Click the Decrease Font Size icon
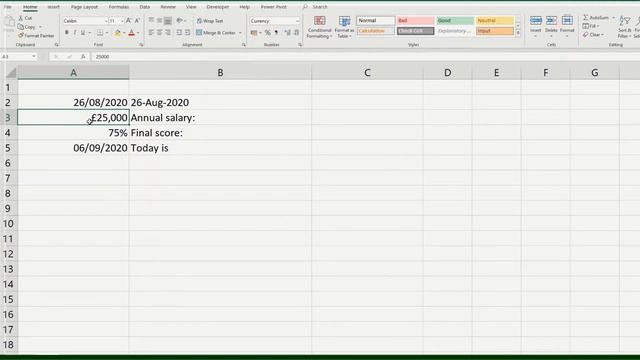The height and width of the screenshot is (360, 640). pyautogui.click(x=137, y=21)
